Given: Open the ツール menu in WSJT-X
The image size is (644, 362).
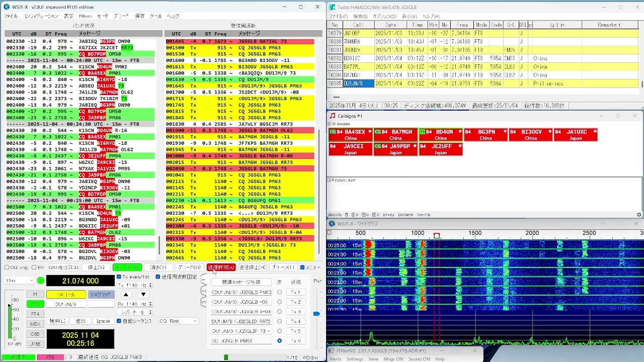Looking at the screenshot, I should tap(155, 16).
